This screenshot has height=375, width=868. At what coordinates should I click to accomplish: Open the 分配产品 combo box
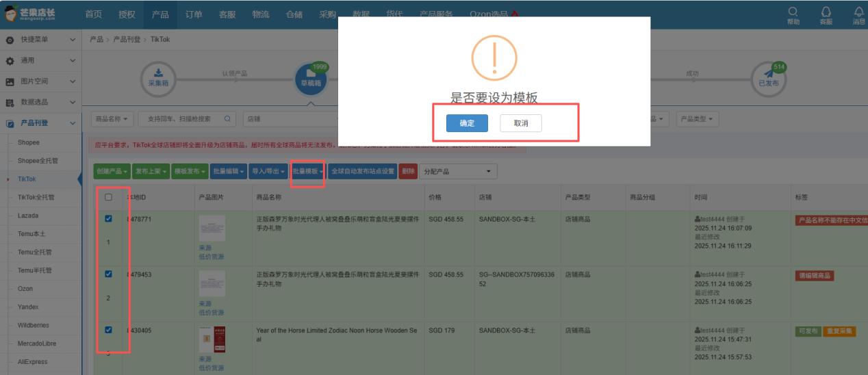(x=458, y=171)
